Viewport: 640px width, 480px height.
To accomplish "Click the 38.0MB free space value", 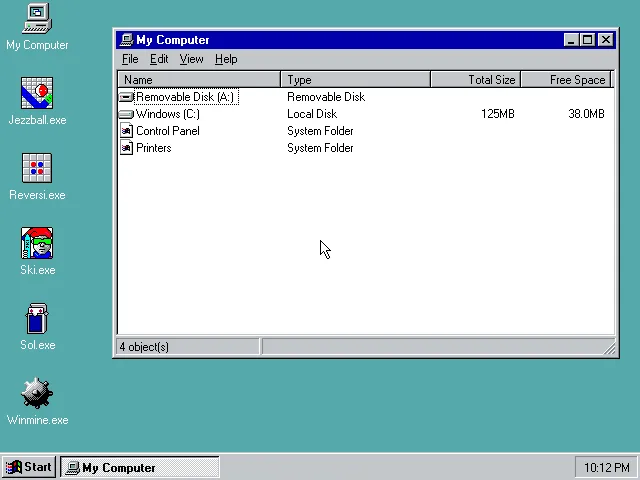I will 586,114.
